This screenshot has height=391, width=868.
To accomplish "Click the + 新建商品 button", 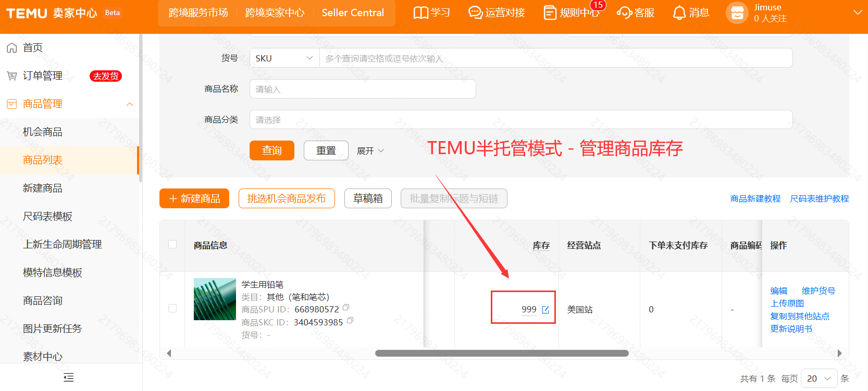I will pos(194,198).
